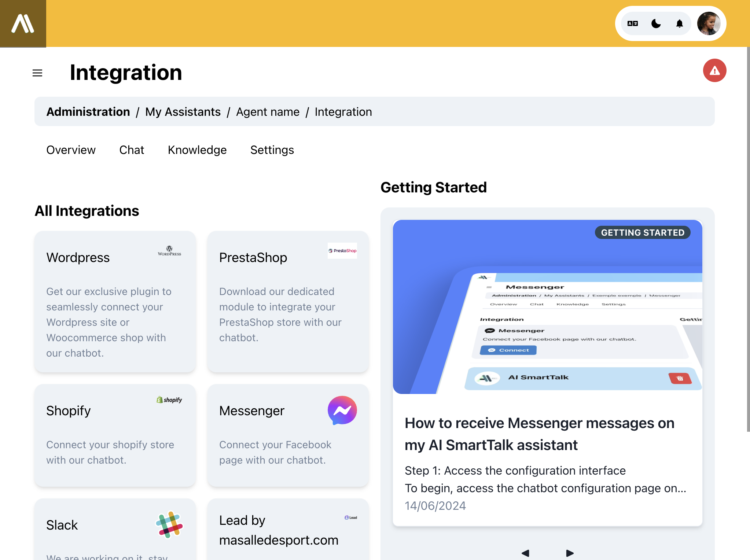Switch to the Chat tab
This screenshot has height=560, width=750.
[x=132, y=150]
